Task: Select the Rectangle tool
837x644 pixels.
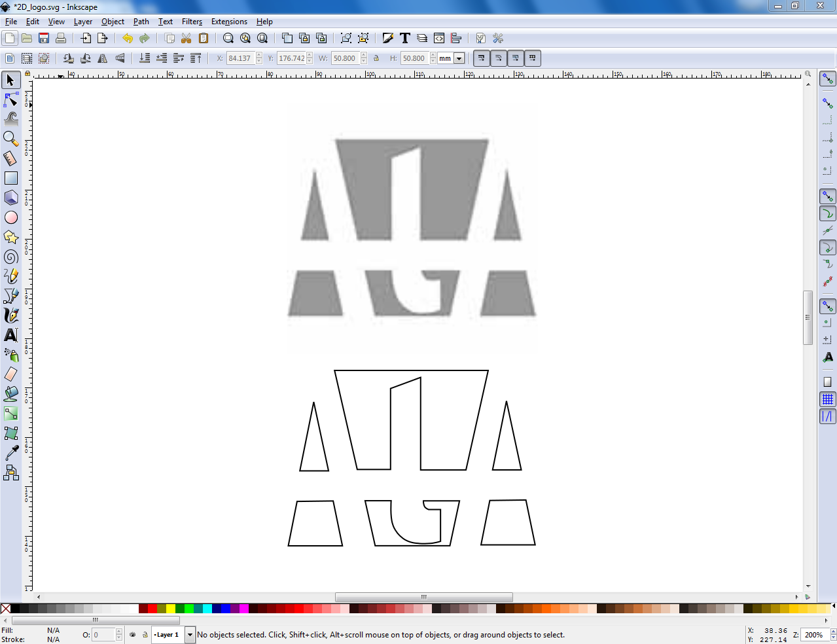Action: (x=11, y=178)
